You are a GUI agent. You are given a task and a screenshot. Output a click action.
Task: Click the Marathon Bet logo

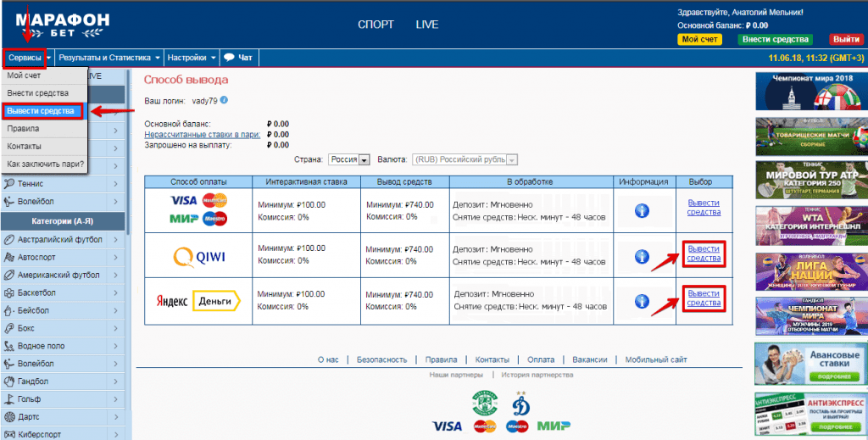62,26
